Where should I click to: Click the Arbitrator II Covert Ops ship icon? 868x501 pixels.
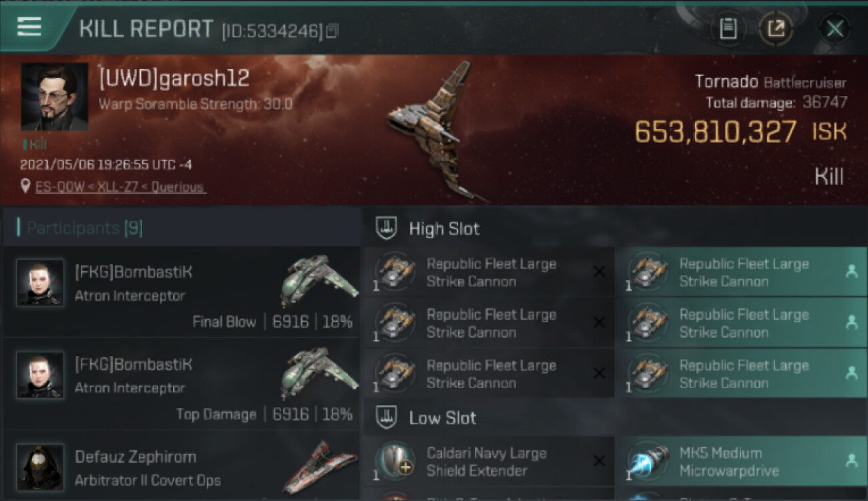[318, 466]
